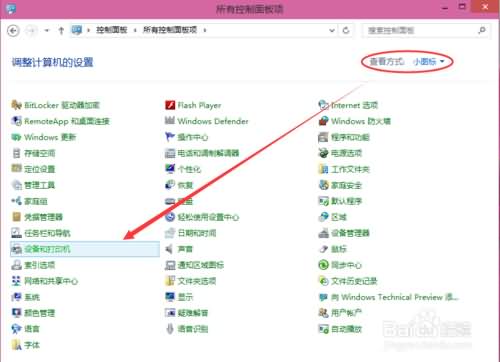This screenshot has height=362, width=500.
Task: Click the Windows 更新 icon
Action: [x=16, y=137]
